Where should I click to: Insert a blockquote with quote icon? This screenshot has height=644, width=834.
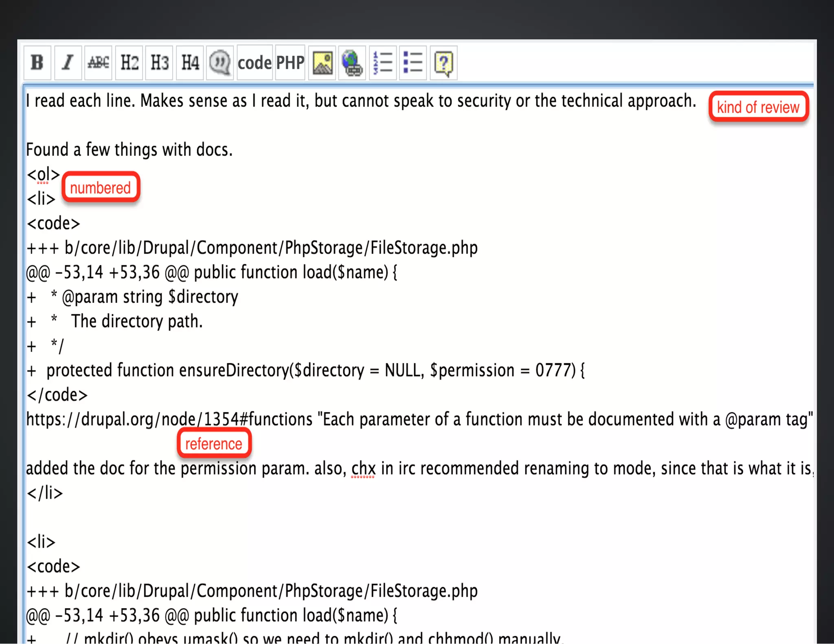(220, 63)
